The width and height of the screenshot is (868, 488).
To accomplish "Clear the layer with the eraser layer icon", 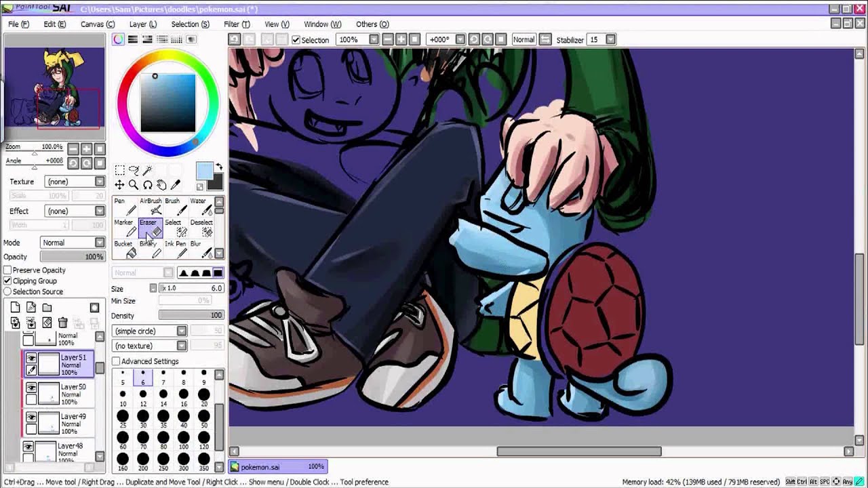I will [47, 323].
